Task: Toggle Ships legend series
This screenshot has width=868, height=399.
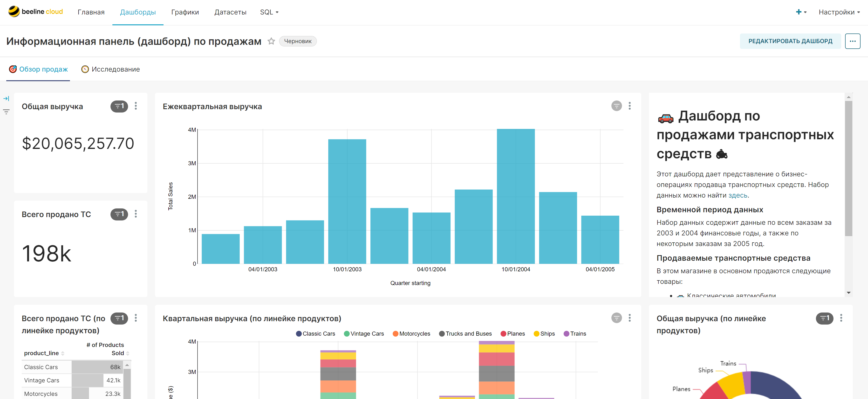Action: (x=544, y=334)
